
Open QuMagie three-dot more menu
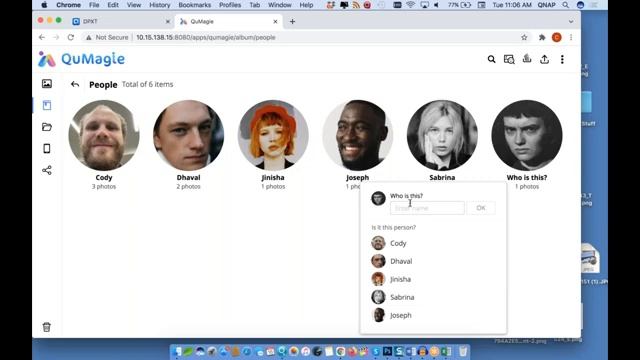pos(562,60)
